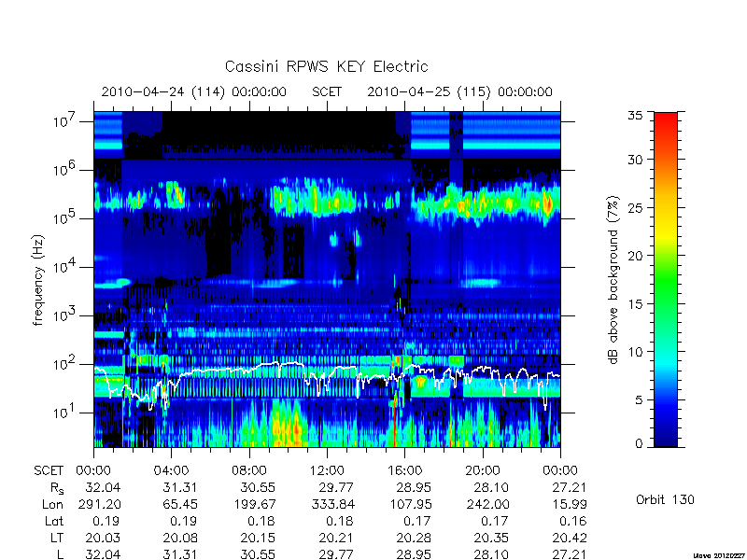Click the 'frequency (Hz)' axis label
This screenshot has height=560, width=747.
[x=38, y=280]
